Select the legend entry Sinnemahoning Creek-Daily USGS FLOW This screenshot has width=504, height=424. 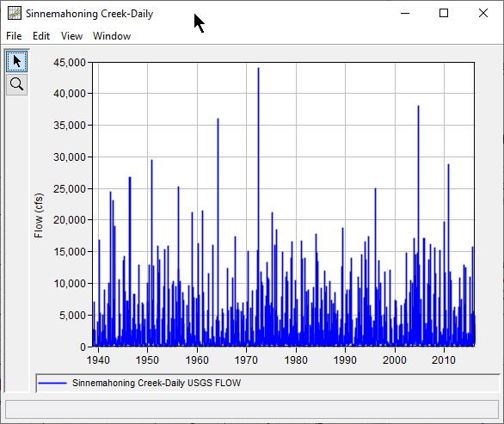click(x=157, y=383)
